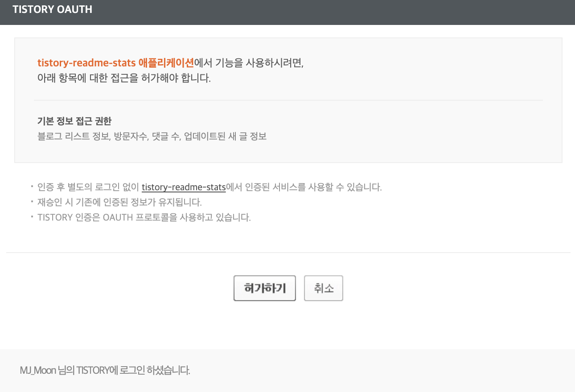
Task: Click the line 아래 항목에 대한 접근을 허가해야 합니다
Action: (x=124, y=78)
